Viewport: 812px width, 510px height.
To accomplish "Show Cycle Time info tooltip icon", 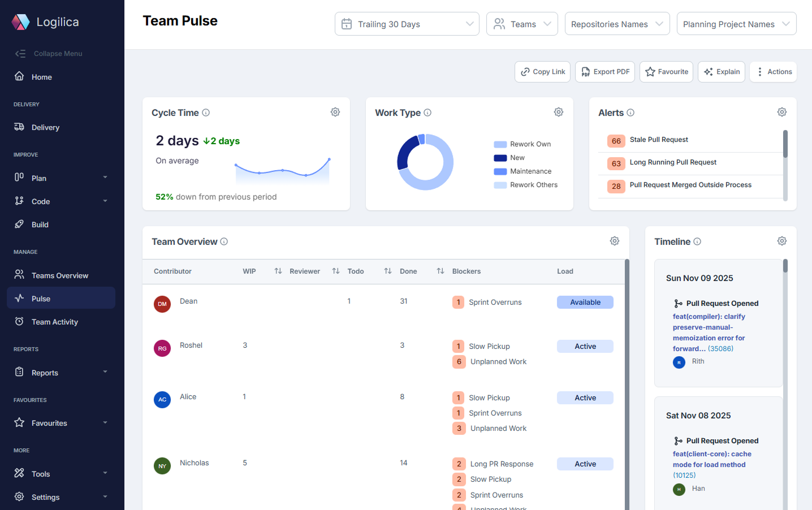I will (x=206, y=113).
